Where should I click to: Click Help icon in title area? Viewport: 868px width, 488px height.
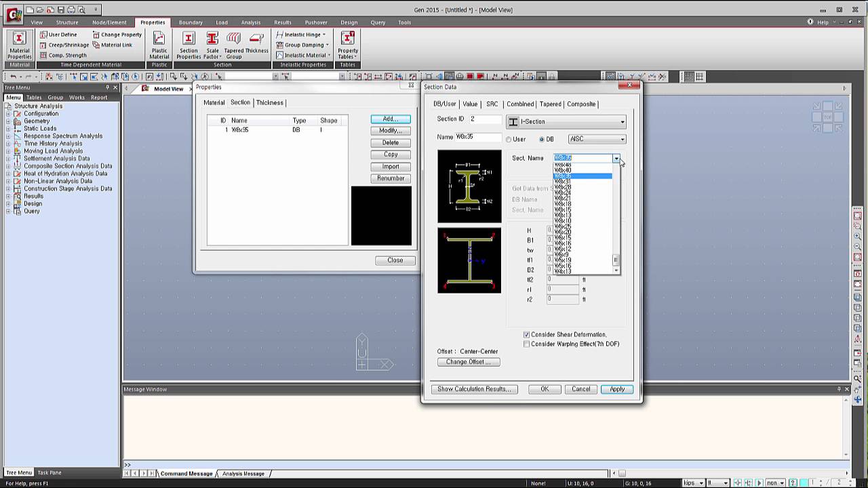click(810, 22)
